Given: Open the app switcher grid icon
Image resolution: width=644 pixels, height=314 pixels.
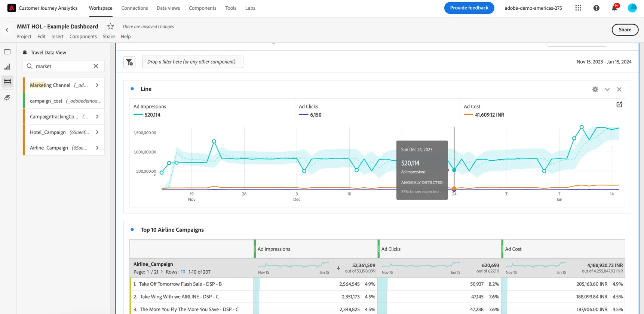Looking at the screenshot, I should [578, 8].
